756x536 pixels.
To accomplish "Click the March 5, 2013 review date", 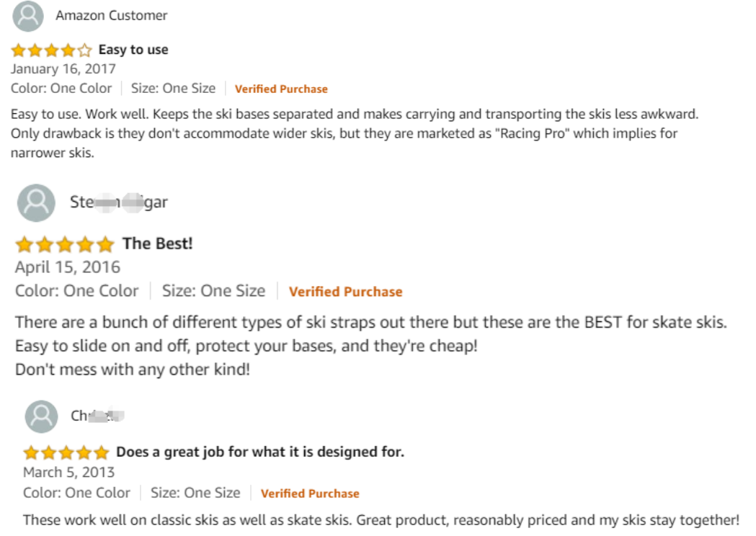I will [69, 473].
